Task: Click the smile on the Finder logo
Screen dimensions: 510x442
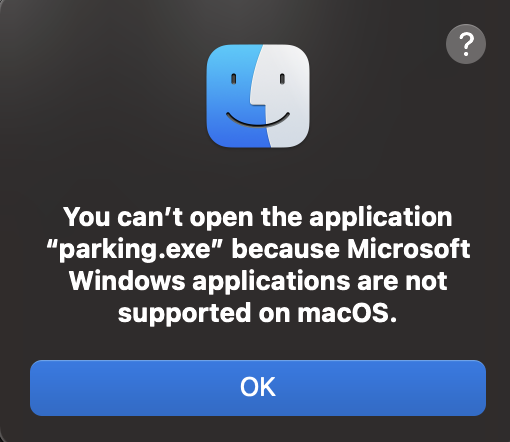Action: pyautogui.click(x=258, y=120)
